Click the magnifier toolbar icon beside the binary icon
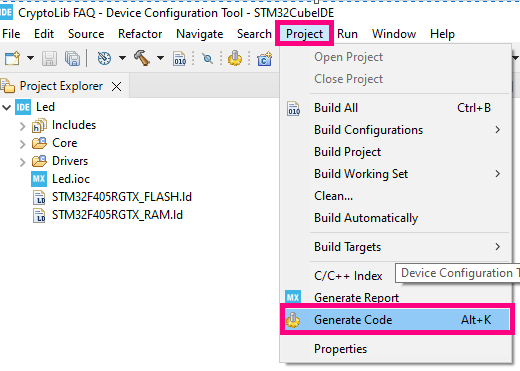520x371 pixels. (x=207, y=59)
